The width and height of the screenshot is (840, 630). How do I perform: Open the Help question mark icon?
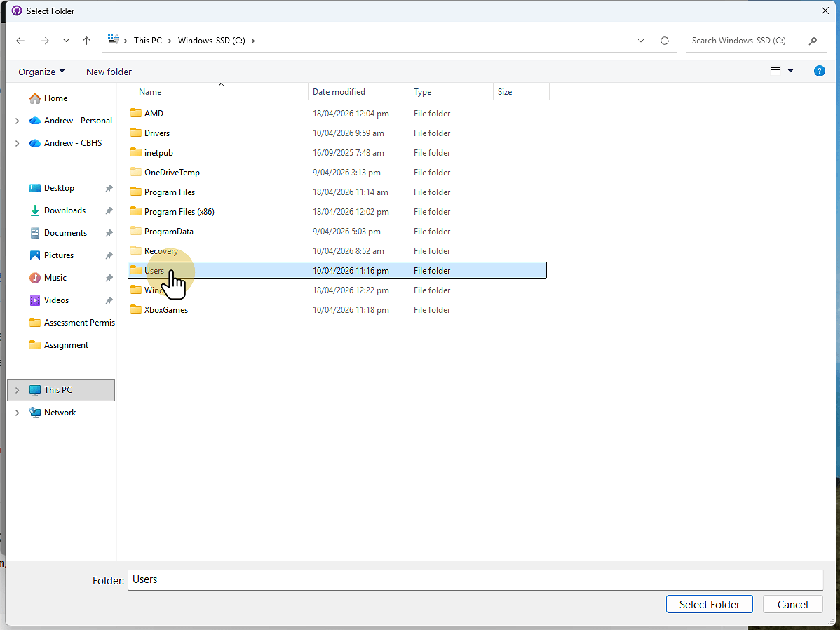point(819,71)
